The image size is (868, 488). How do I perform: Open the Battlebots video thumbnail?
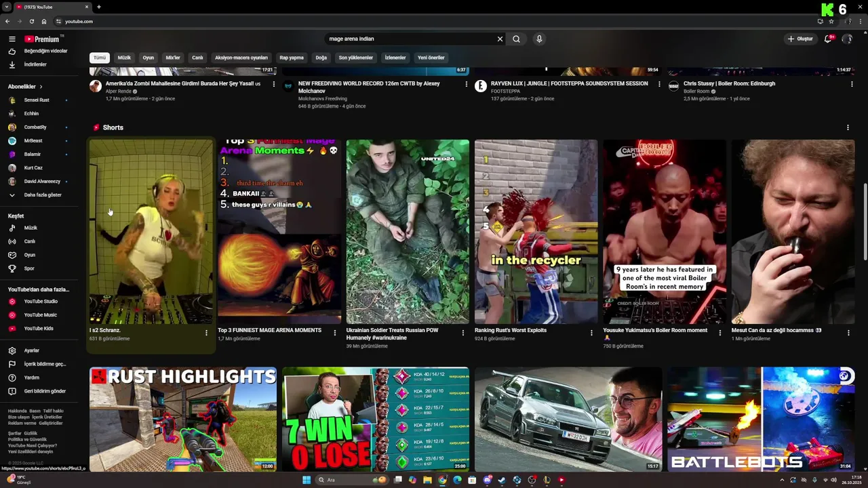pyautogui.click(x=762, y=419)
